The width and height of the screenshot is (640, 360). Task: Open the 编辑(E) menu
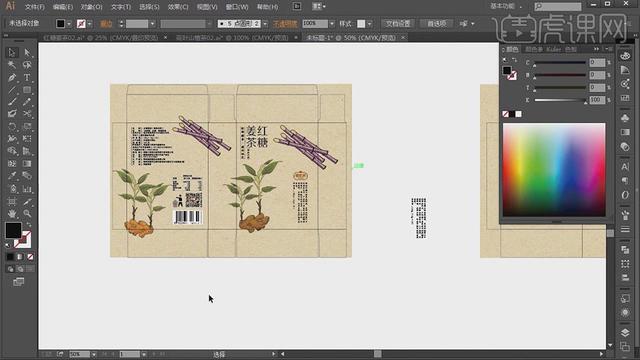[63, 7]
